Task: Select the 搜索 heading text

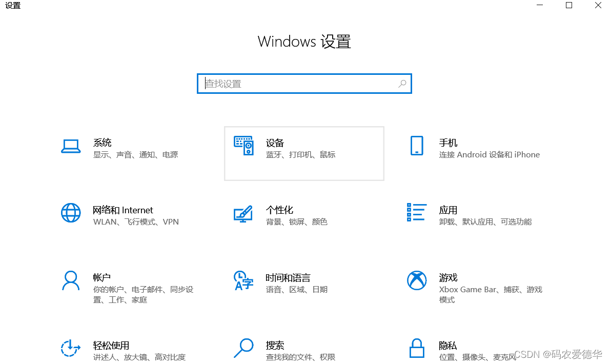Action: 275,346
